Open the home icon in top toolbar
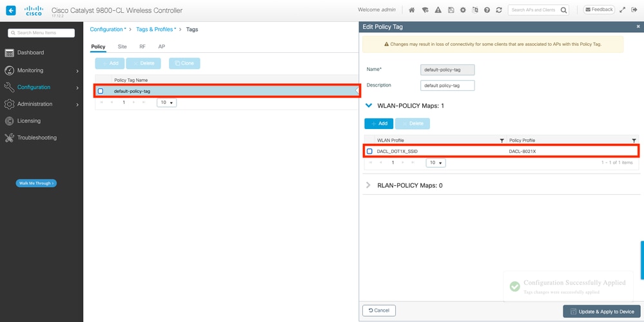 (411, 10)
